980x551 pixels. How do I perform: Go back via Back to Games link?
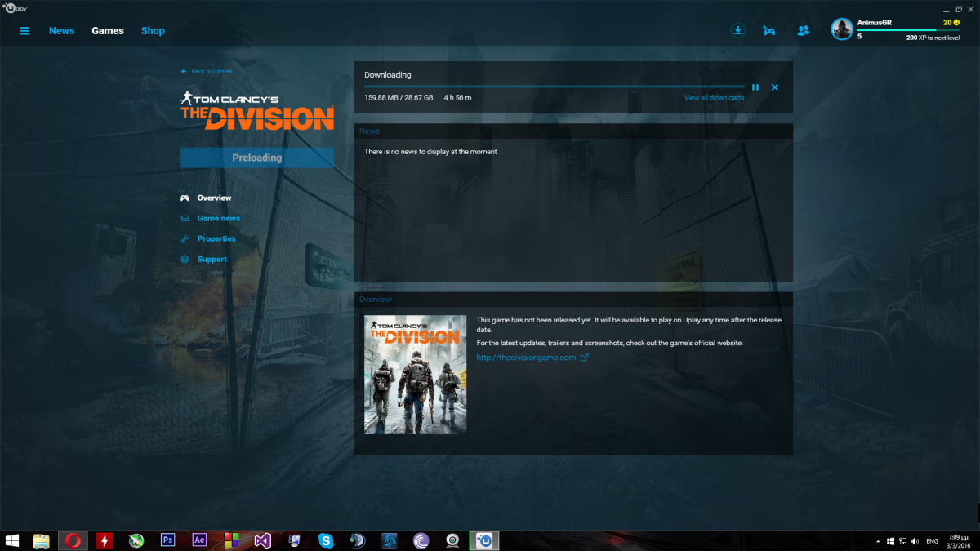click(x=207, y=72)
